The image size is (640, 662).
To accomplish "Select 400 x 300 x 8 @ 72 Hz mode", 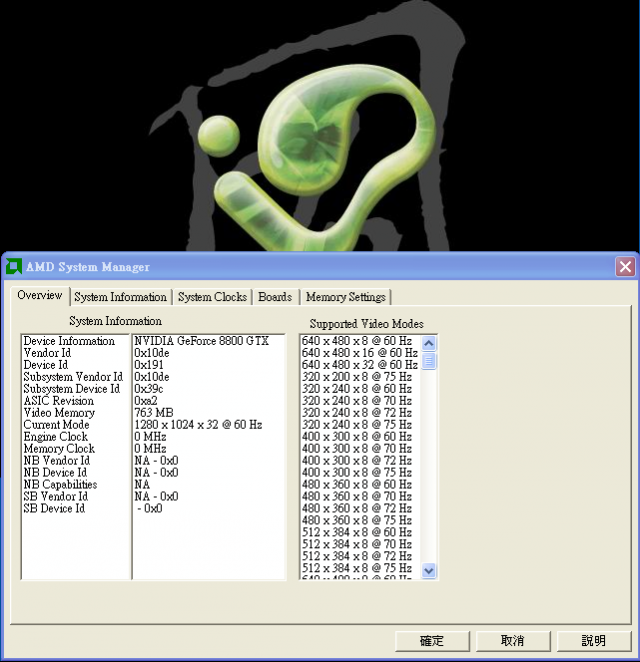I will pos(357,461).
